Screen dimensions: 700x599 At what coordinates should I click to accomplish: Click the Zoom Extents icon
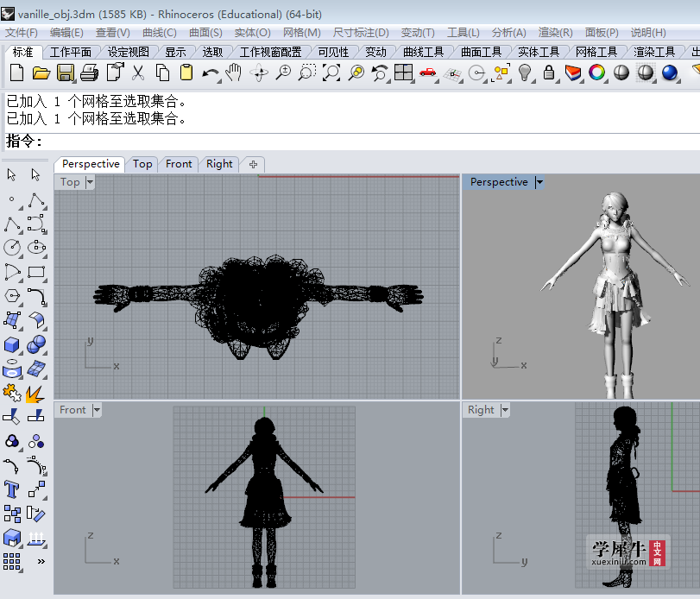tap(331, 73)
